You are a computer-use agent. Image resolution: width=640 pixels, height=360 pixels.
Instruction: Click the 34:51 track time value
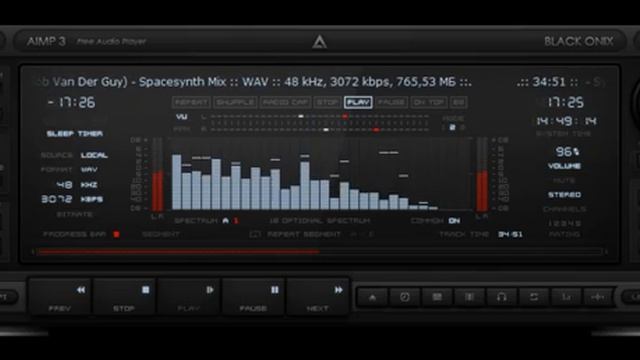tap(510, 234)
